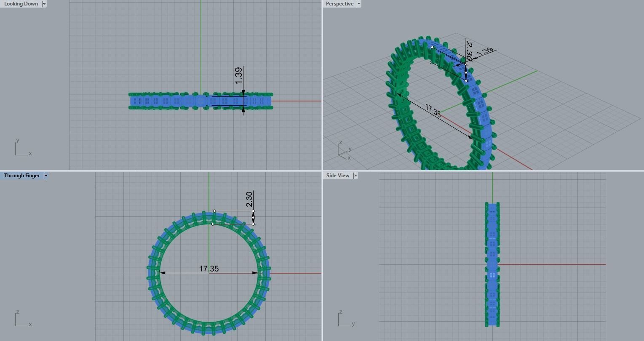Open the Through Finger viewport dropdown arrow
The image size is (644, 341).
pyautogui.click(x=46, y=176)
